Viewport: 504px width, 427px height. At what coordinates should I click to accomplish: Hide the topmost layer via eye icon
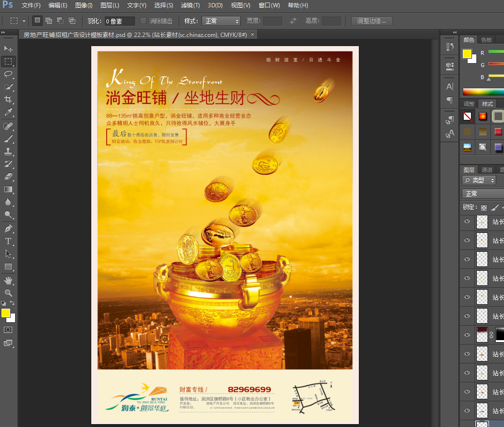click(467, 222)
